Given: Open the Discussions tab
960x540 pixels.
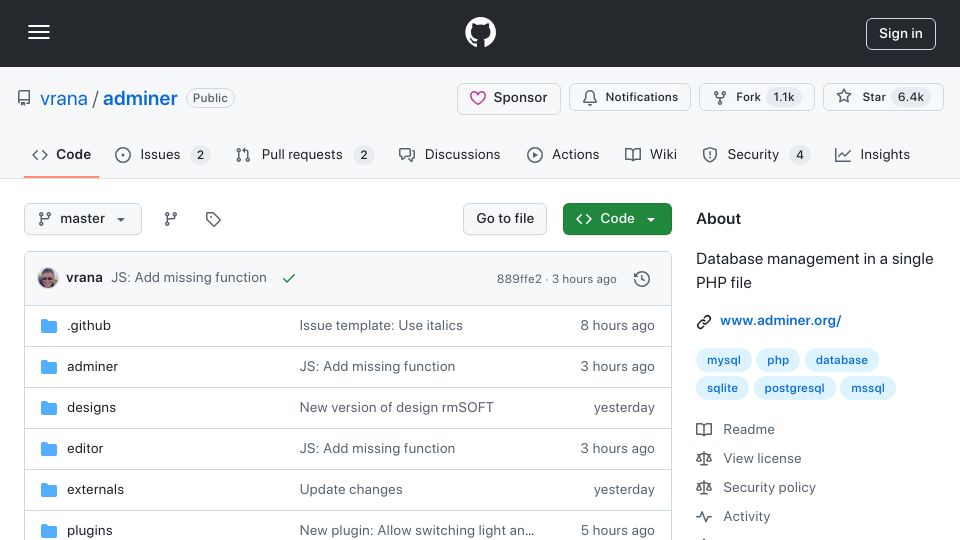Looking at the screenshot, I should click(x=449, y=154).
